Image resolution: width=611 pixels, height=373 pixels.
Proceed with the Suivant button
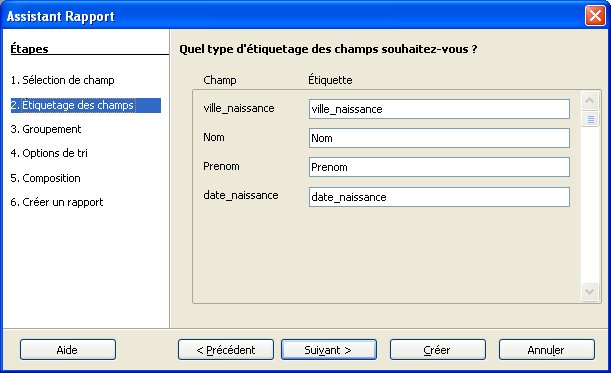329,350
